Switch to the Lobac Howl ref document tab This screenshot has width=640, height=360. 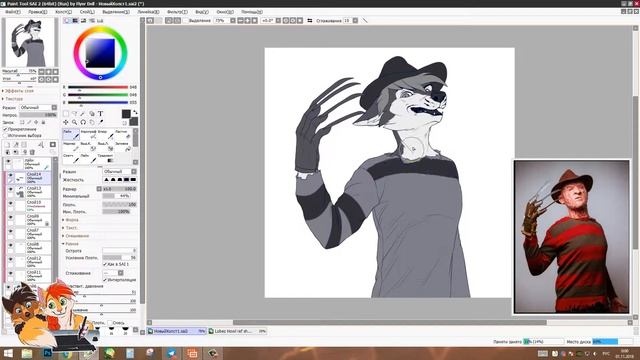pos(237,331)
